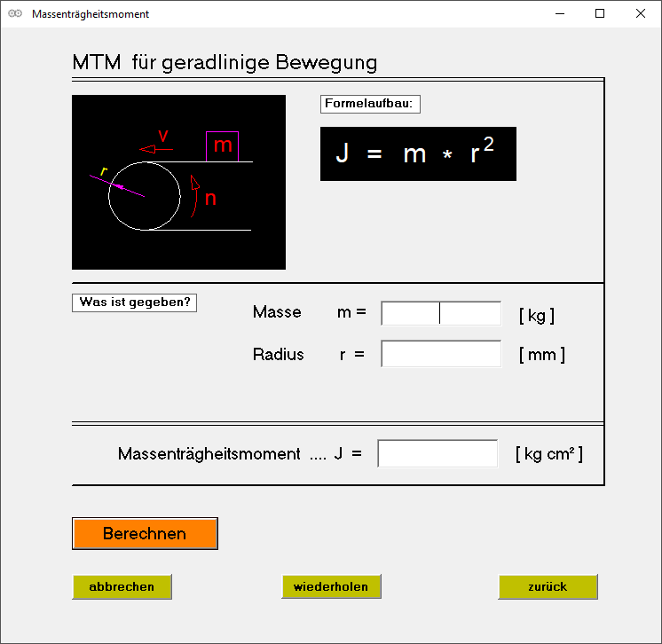Select the Massenträgheitsmoment J result field

[x=437, y=453]
